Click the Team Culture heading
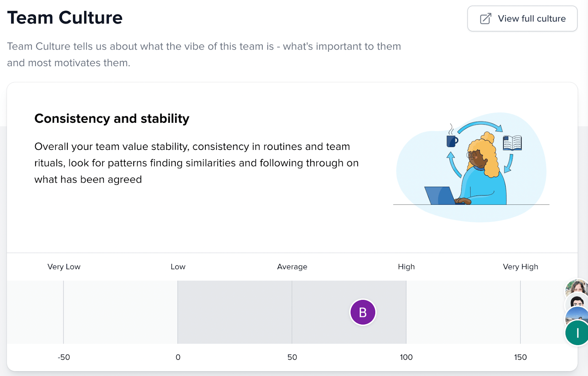The height and width of the screenshot is (376, 588). [x=65, y=18]
